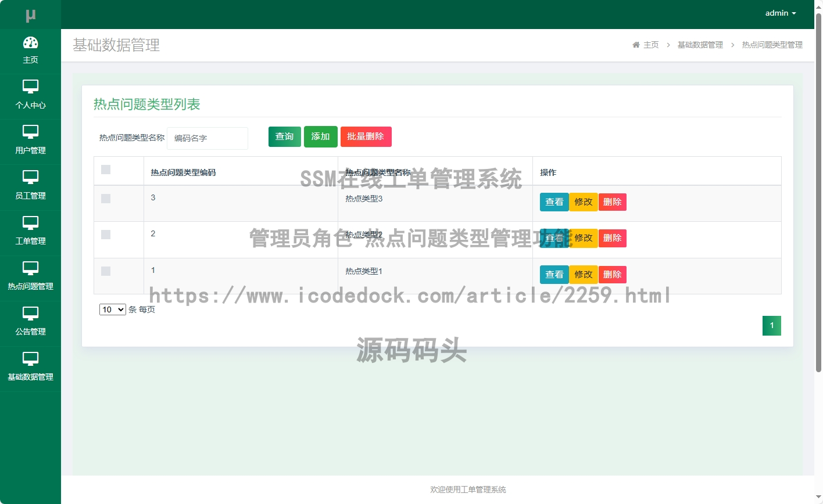The height and width of the screenshot is (504, 823).
Task: Open 热点问题管理 monitor icon in sidebar
Action: pos(30,268)
